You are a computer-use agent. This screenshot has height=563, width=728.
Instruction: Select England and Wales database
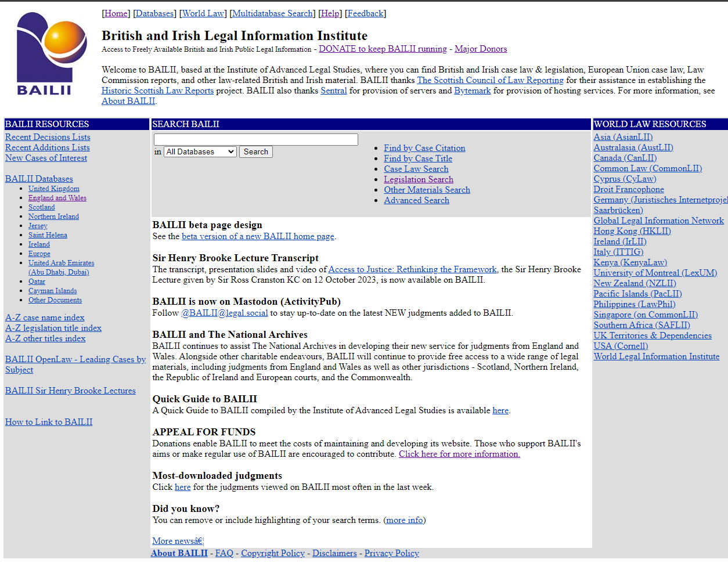pos(57,198)
